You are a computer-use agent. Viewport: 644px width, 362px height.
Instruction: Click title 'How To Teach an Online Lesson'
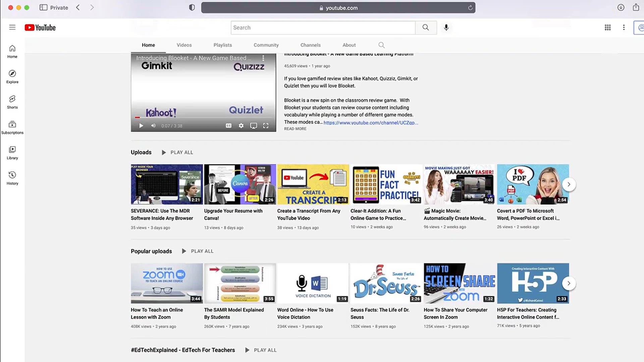click(x=157, y=313)
